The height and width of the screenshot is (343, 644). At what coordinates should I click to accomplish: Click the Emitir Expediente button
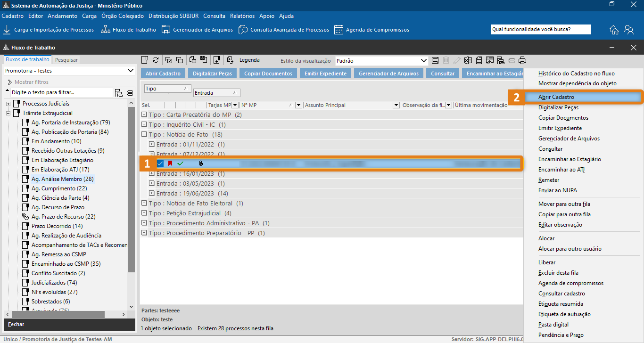tap(325, 73)
